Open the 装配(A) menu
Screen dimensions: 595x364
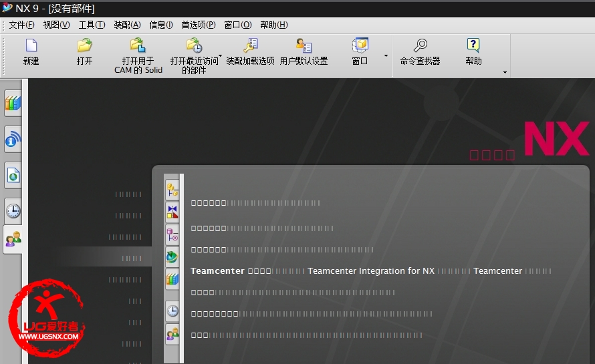(x=127, y=25)
